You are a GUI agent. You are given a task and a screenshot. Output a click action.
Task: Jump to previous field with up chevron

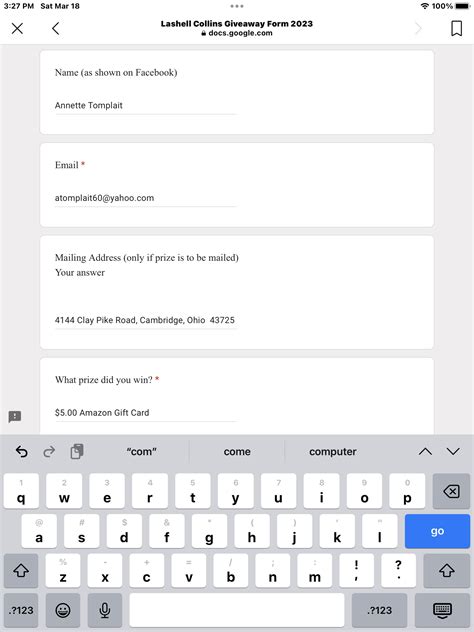point(425,452)
